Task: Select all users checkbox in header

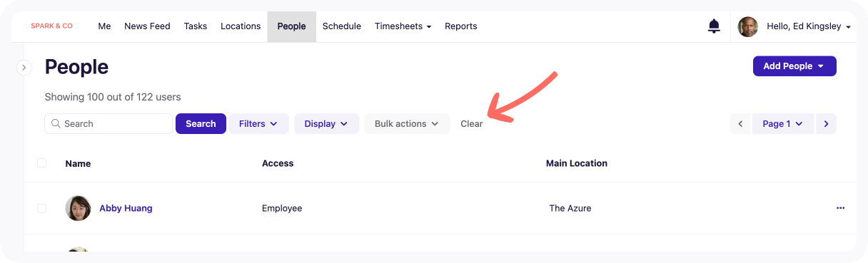Action: (41, 163)
